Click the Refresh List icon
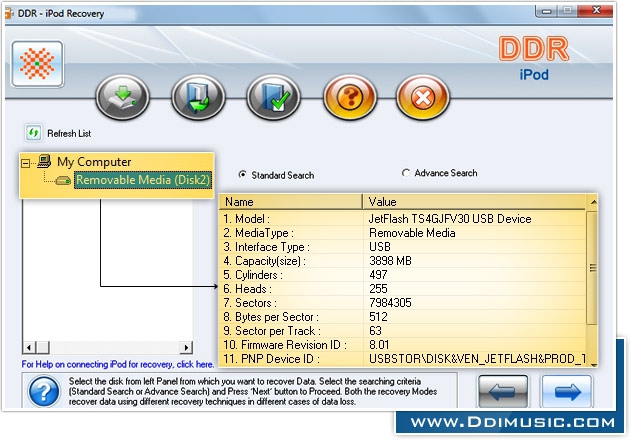The width and height of the screenshot is (631, 440). pos(33,133)
